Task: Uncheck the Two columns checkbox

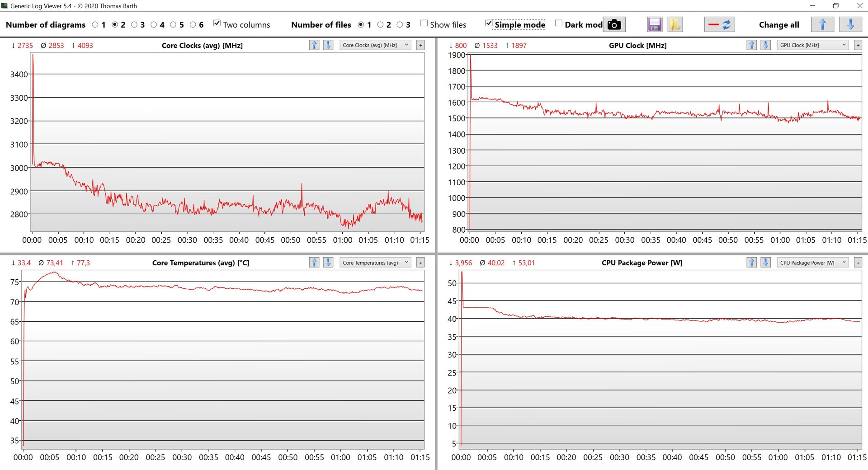Action: coord(217,23)
